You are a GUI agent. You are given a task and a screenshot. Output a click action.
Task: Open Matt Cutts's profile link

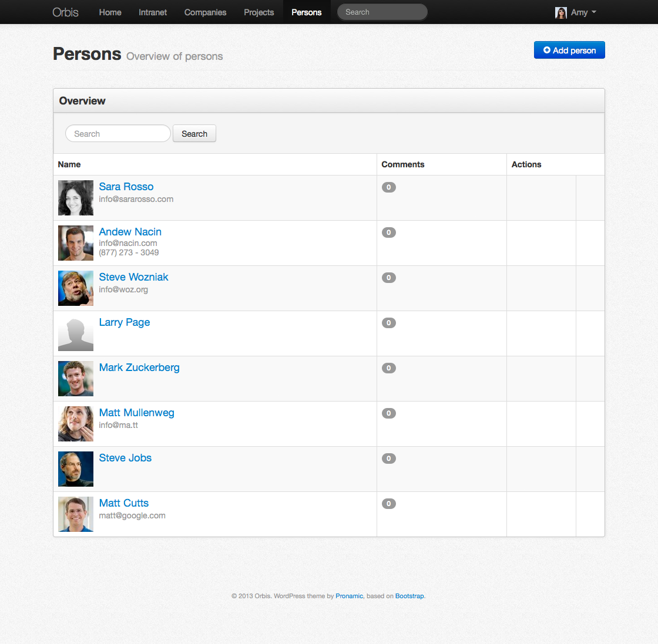click(124, 503)
